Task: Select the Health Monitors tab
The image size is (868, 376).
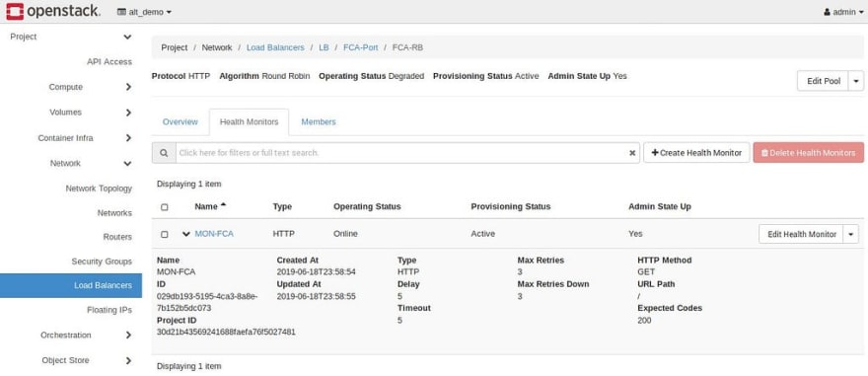Action: 250,121
